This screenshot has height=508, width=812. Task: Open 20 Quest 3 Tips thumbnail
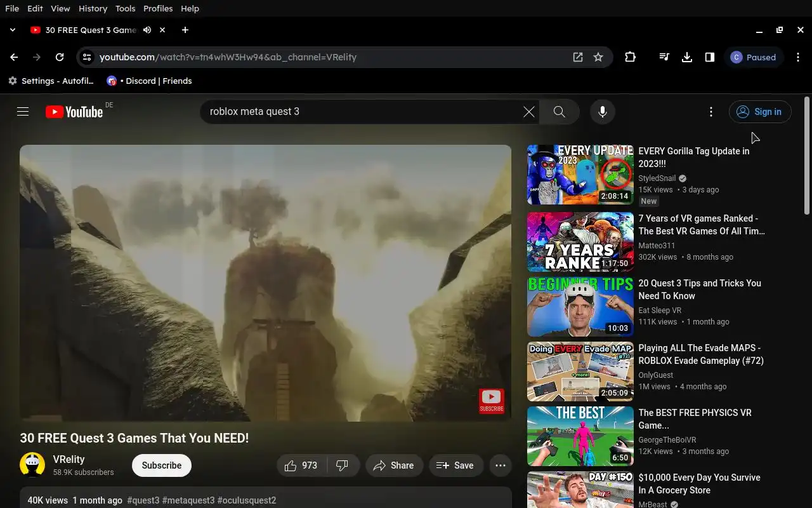[x=580, y=307]
